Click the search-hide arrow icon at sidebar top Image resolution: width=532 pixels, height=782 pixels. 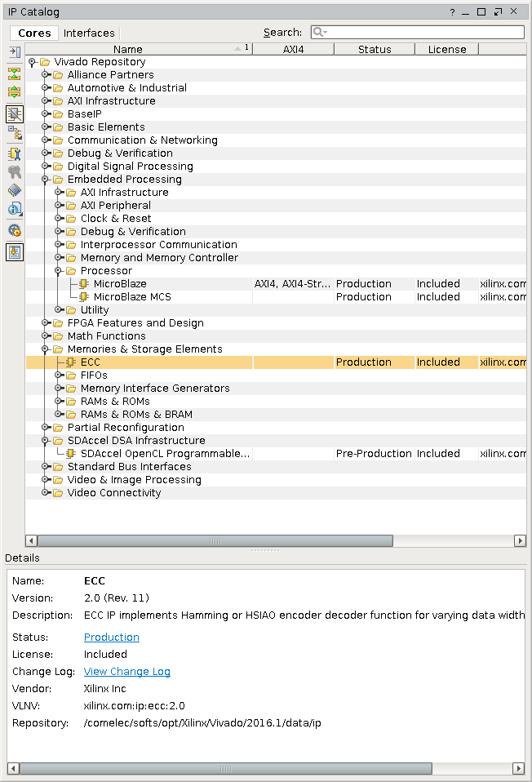(x=14, y=51)
